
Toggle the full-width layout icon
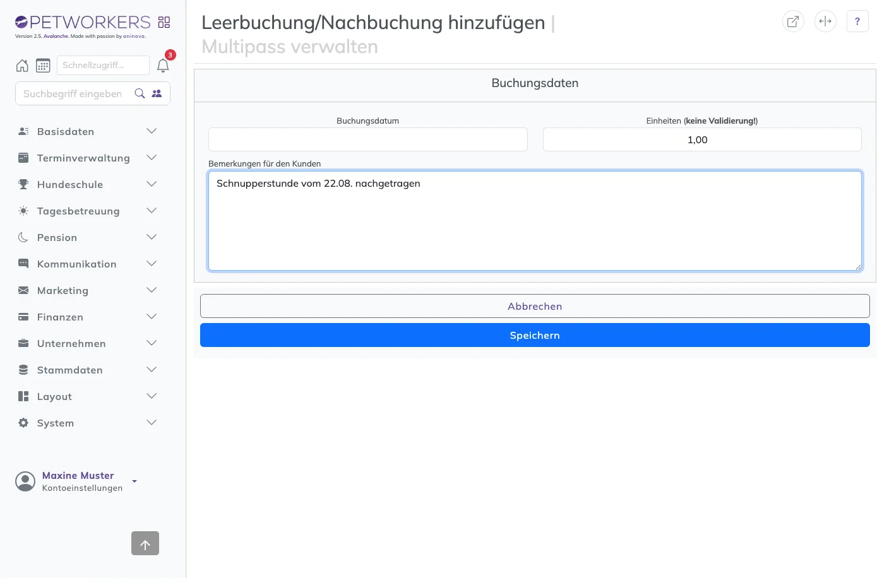pos(825,21)
